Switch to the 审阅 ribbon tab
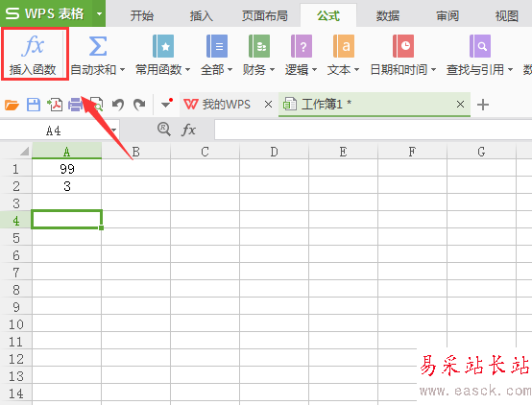The height and width of the screenshot is (405, 532). [x=447, y=15]
